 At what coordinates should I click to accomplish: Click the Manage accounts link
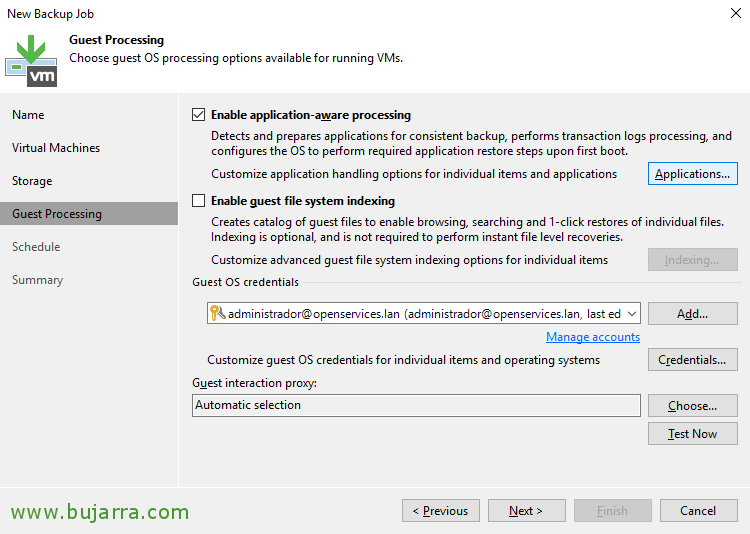click(593, 337)
